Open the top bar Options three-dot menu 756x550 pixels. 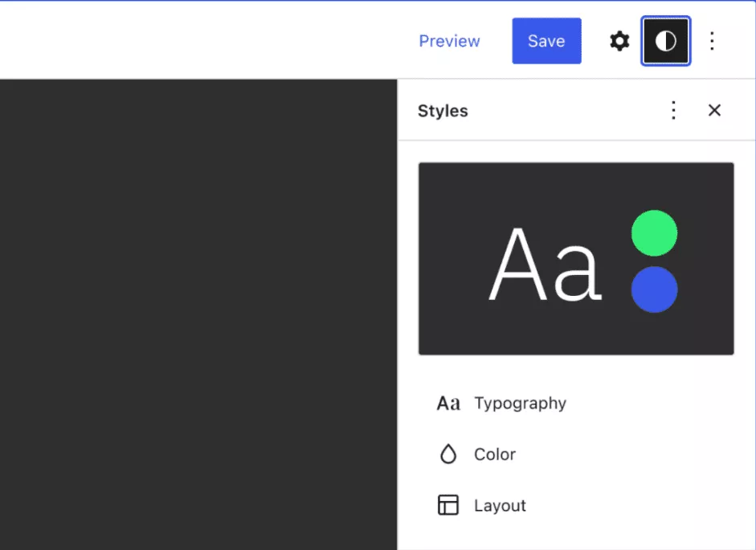[712, 41]
